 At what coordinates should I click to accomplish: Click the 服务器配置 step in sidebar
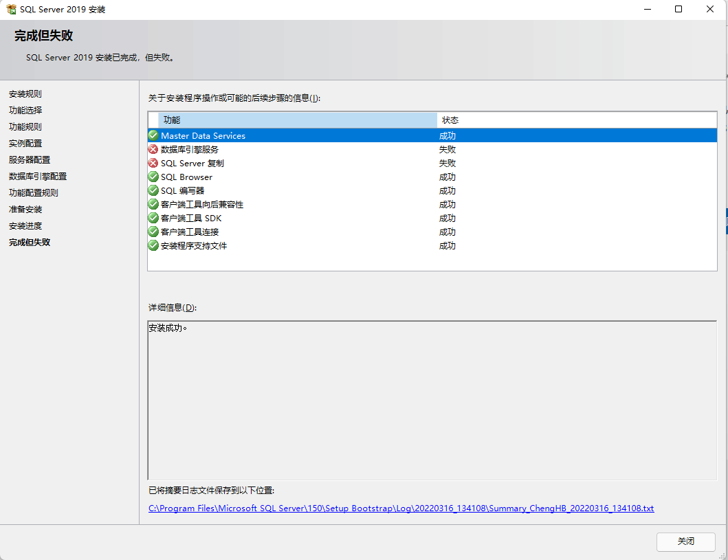coord(30,159)
